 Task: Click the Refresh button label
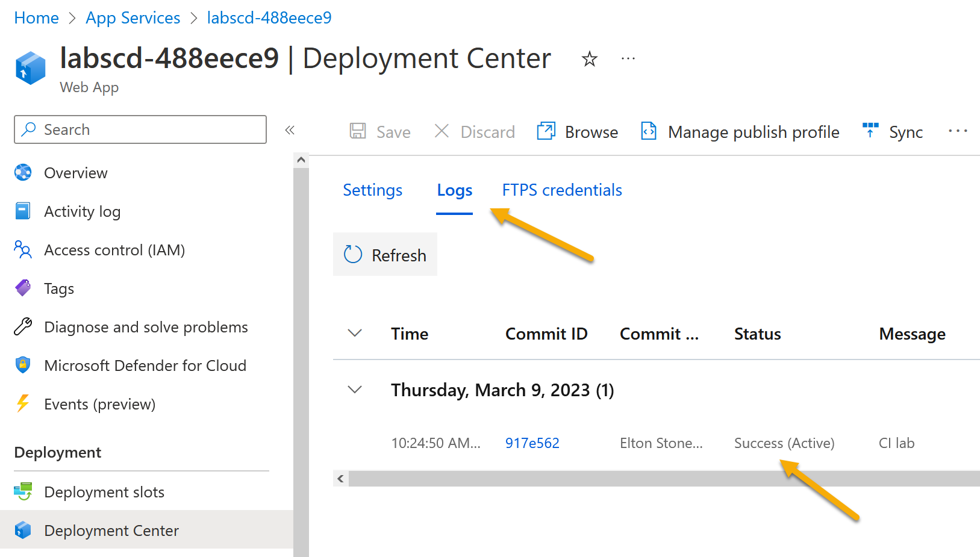(399, 255)
